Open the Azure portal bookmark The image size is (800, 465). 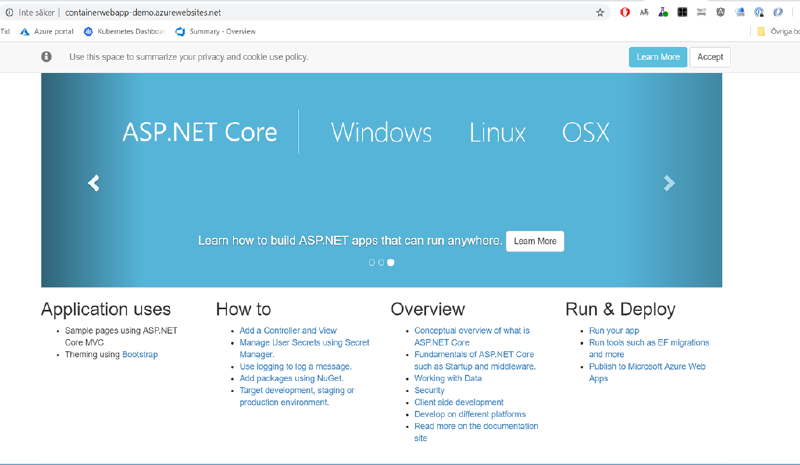46,32
